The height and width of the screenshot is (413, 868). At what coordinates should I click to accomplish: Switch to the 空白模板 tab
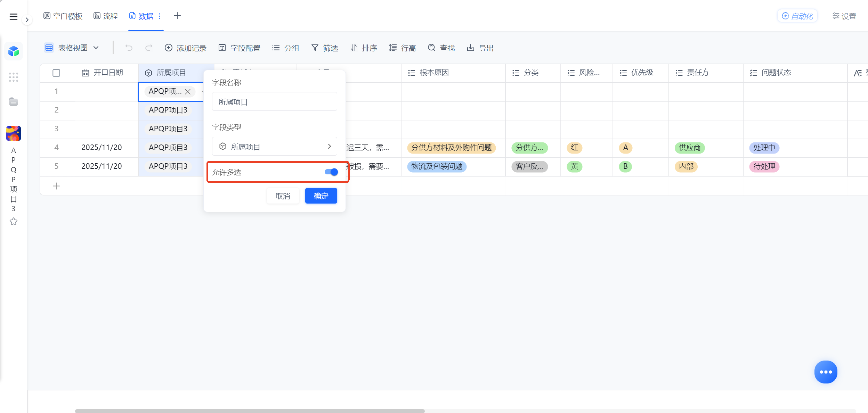(x=63, y=16)
